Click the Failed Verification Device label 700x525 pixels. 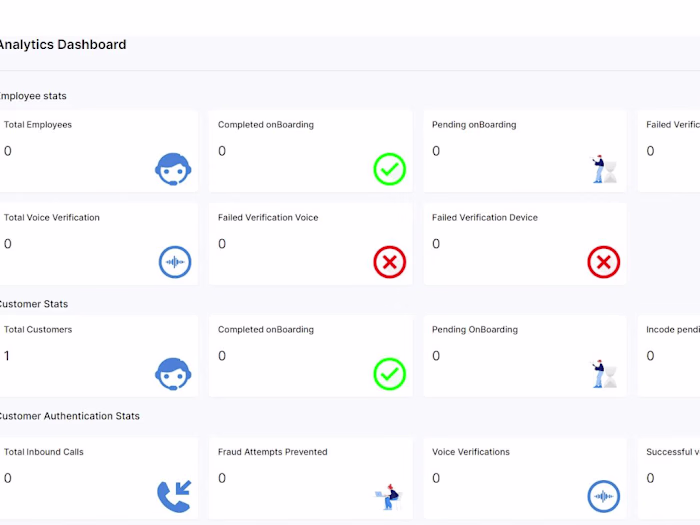point(485,217)
